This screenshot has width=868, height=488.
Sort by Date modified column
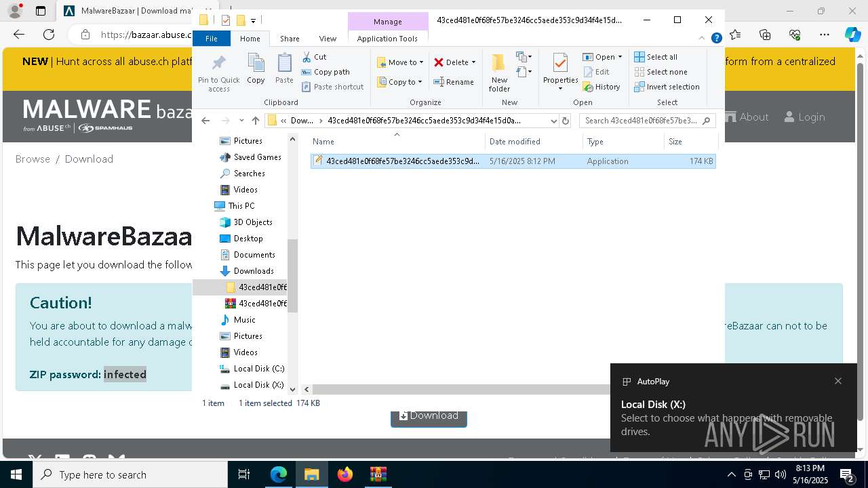tap(534, 141)
